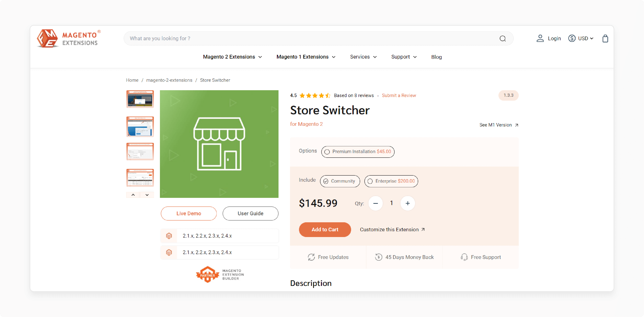This screenshot has height=317, width=644.
Task: Open the Live Demo button
Action: click(188, 213)
